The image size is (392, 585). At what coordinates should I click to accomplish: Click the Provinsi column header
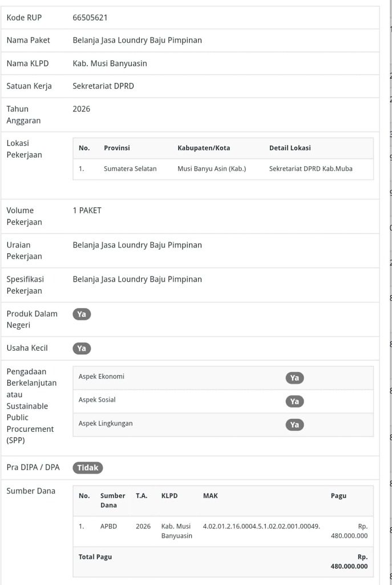pyautogui.click(x=117, y=148)
